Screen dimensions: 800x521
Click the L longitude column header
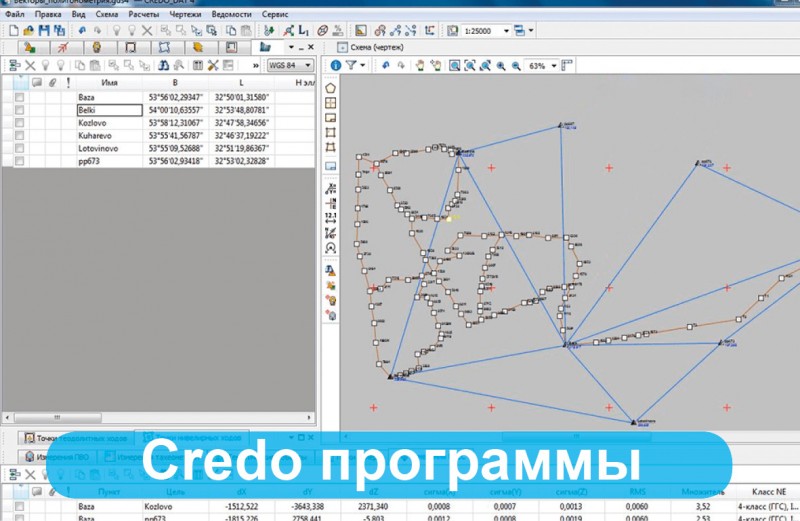pyautogui.click(x=241, y=82)
